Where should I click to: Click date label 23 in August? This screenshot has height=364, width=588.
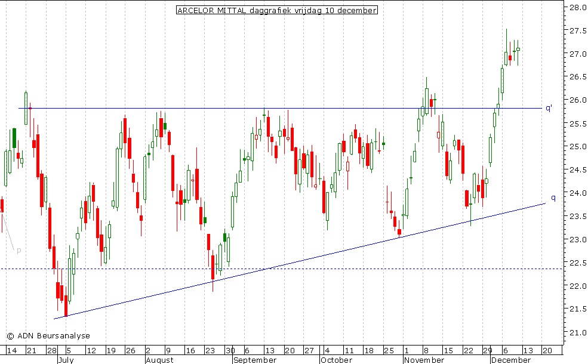(210, 350)
